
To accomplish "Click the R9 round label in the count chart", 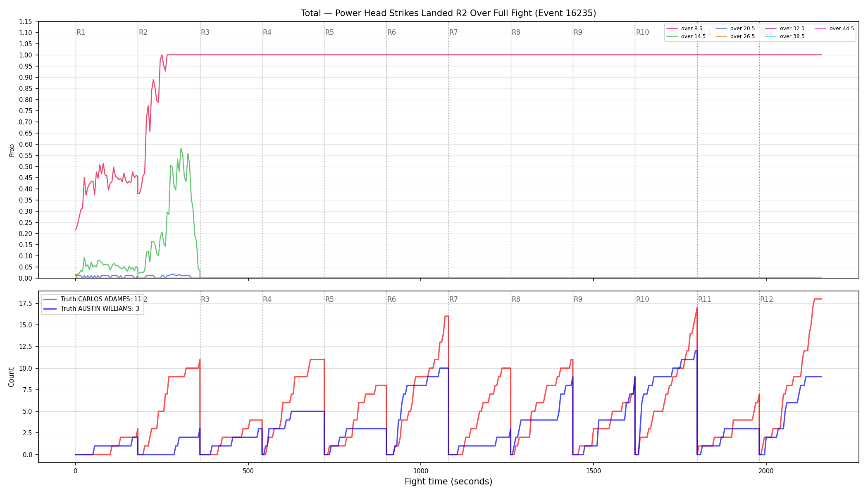I will click(578, 299).
